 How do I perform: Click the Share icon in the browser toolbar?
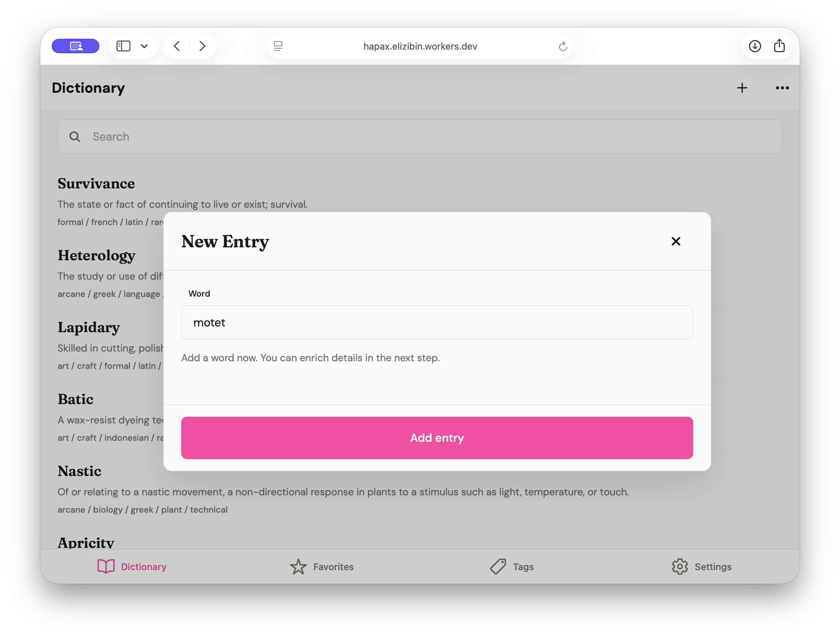point(780,46)
